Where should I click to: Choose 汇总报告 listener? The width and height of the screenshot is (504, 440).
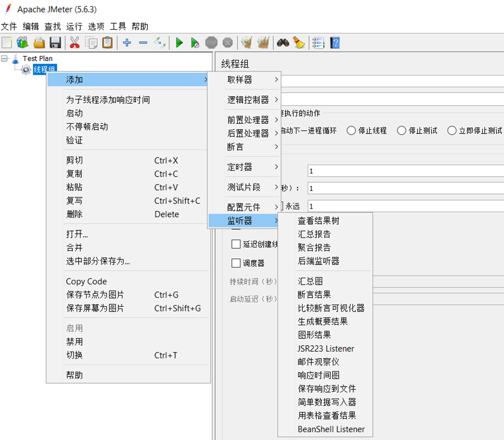coord(325,234)
